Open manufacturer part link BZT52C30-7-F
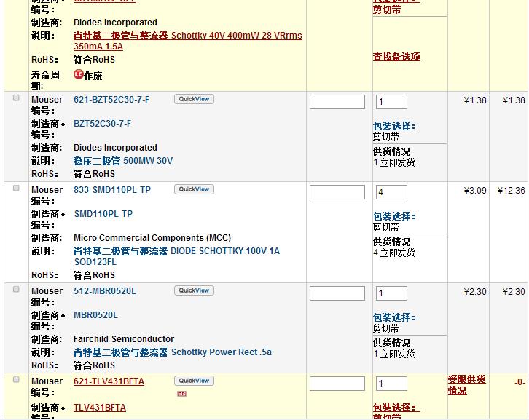Image resolution: width=529 pixels, height=420 pixels. point(102,124)
